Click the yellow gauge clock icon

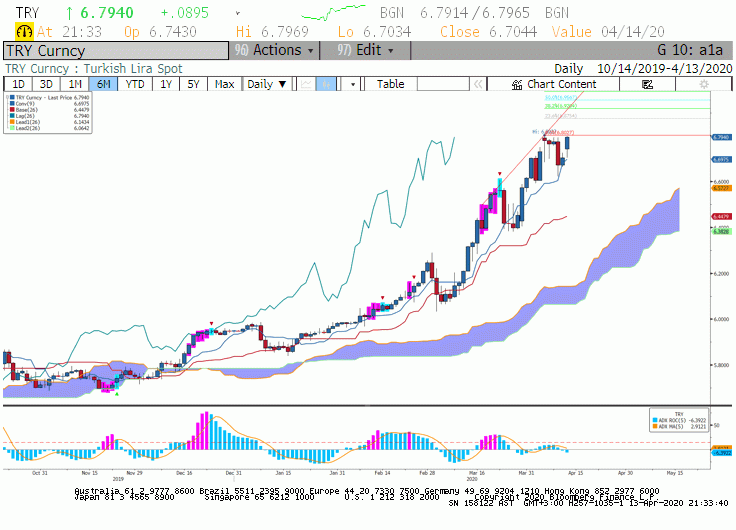[x=24, y=31]
